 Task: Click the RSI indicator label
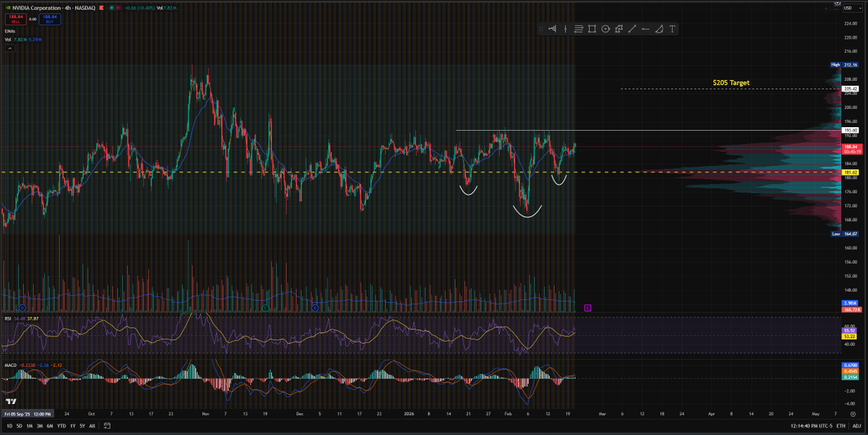[x=7, y=317]
